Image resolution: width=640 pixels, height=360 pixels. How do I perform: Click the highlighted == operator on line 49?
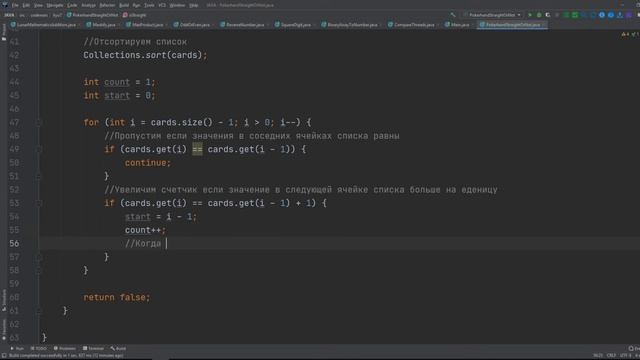click(x=197, y=149)
